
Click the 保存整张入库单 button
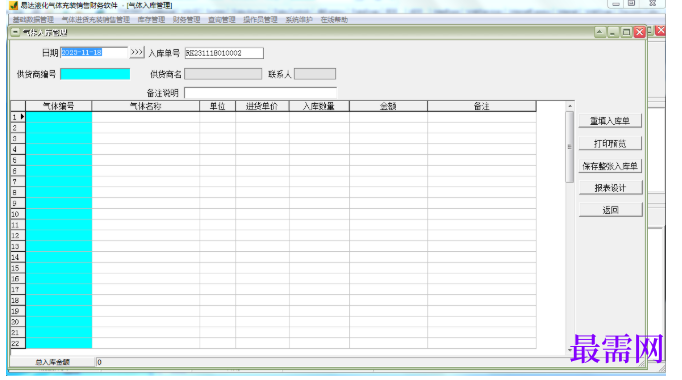[x=610, y=166]
